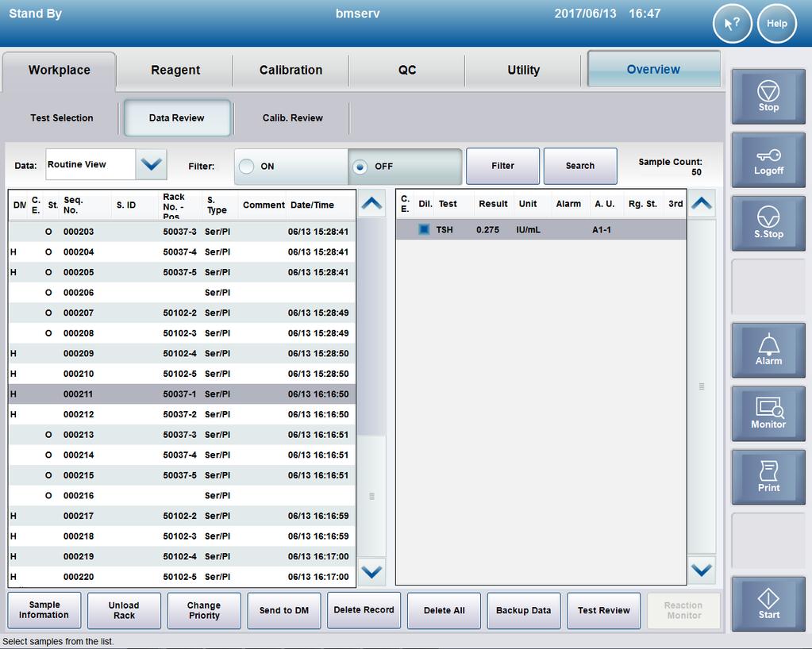
Task: Click the Routine View combo box field
Action: tap(90, 164)
